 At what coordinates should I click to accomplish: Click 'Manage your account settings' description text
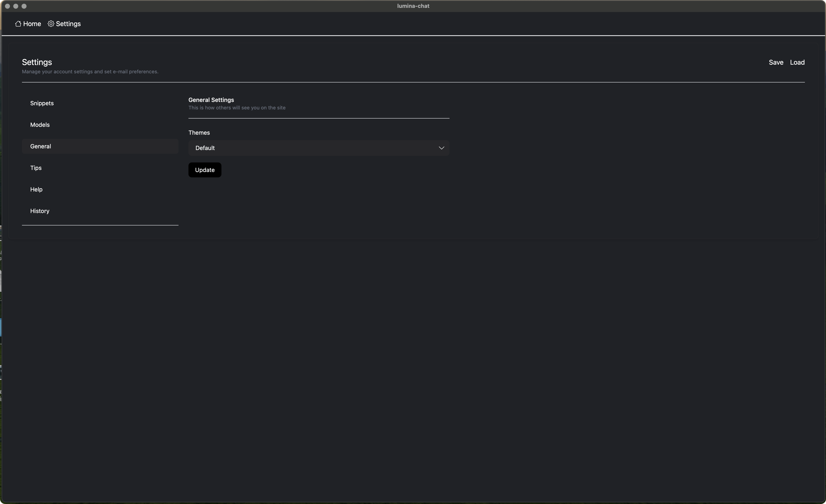pos(90,72)
